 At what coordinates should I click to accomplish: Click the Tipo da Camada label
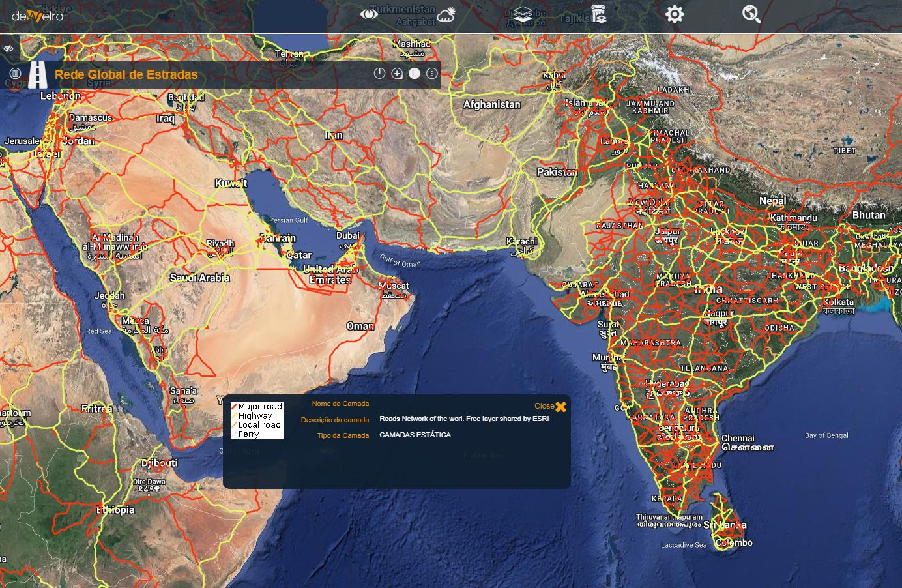pyautogui.click(x=343, y=435)
